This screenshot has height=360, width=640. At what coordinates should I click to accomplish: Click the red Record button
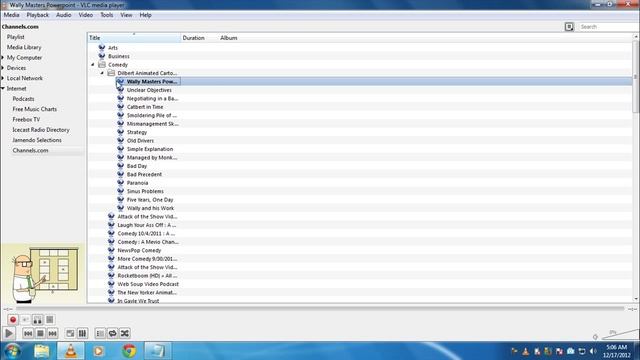(x=13, y=320)
